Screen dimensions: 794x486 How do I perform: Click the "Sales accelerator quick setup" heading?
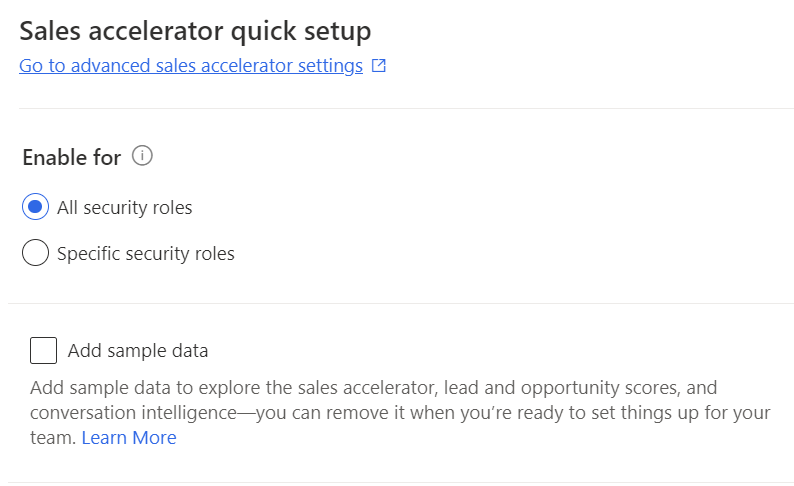[195, 31]
